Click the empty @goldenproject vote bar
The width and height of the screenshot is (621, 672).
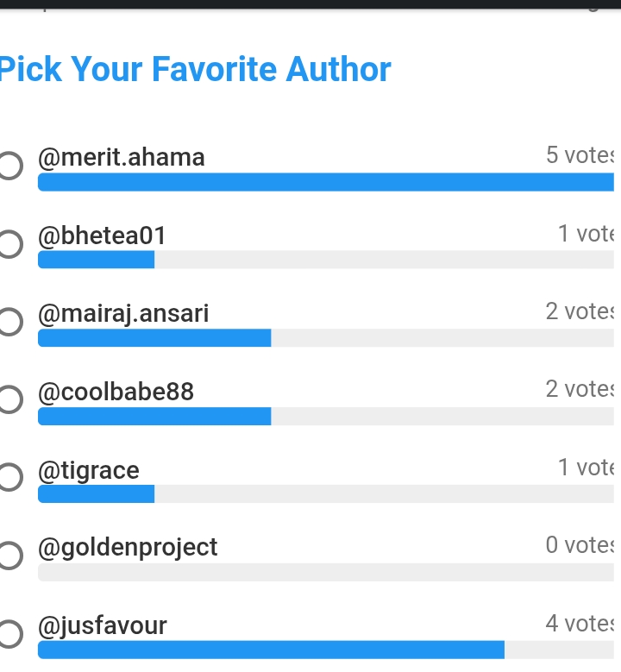pos(326,572)
